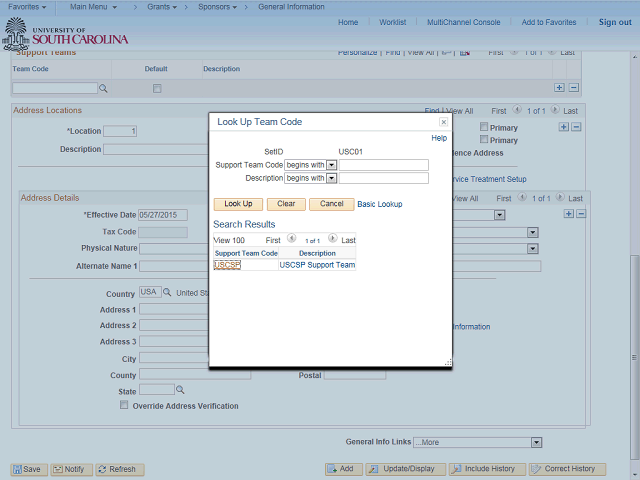Sort by Description column header in results
The width and height of the screenshot is (640, 480).
pos(317,253)
